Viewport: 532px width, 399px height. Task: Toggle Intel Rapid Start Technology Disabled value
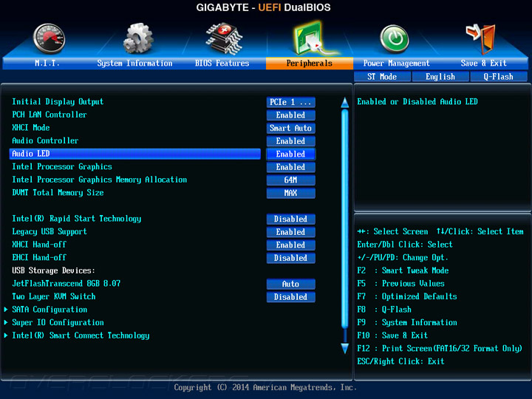291,219
